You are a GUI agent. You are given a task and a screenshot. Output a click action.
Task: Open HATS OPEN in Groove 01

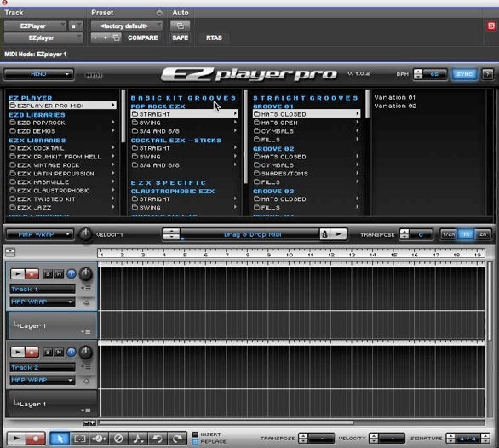(x=307, y=123)
